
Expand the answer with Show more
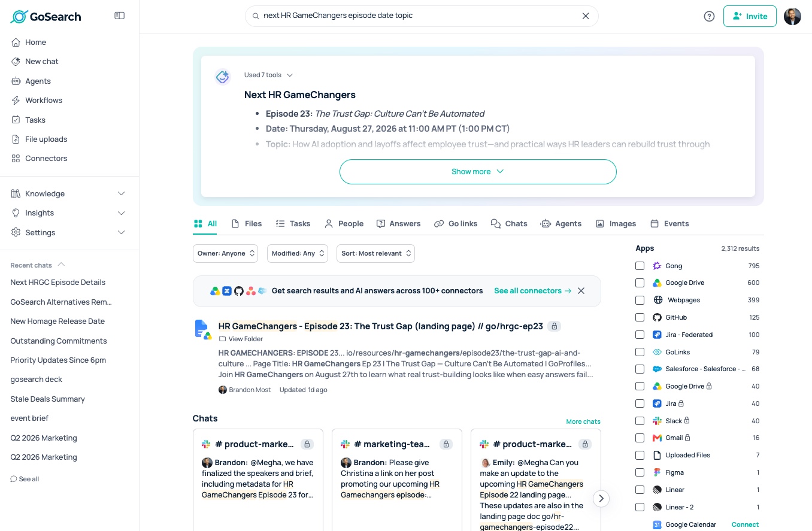[478, 172]
